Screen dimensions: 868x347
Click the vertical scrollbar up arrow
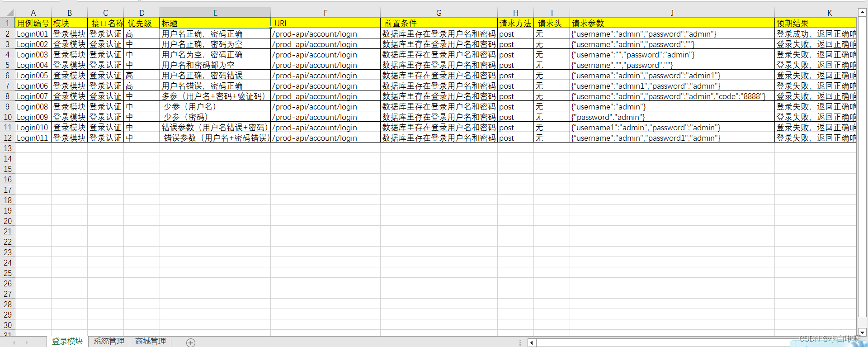(x=862, y=13)
